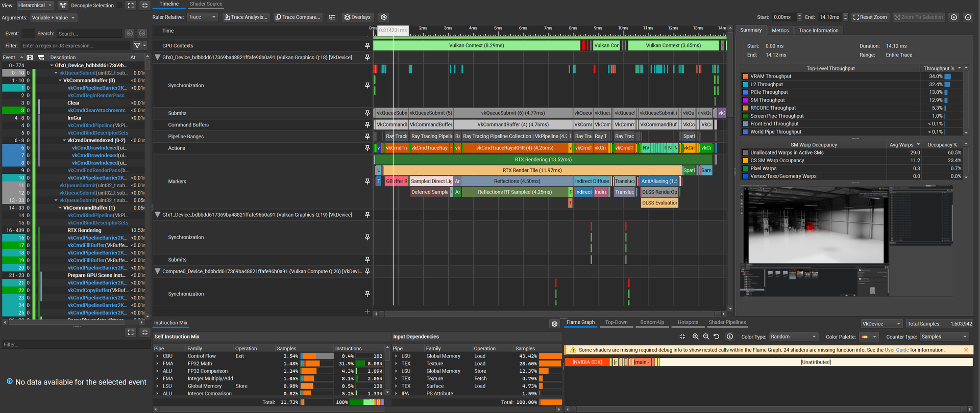
Task: Open the View Hierarchical dropdown
Action: point(35,6)
